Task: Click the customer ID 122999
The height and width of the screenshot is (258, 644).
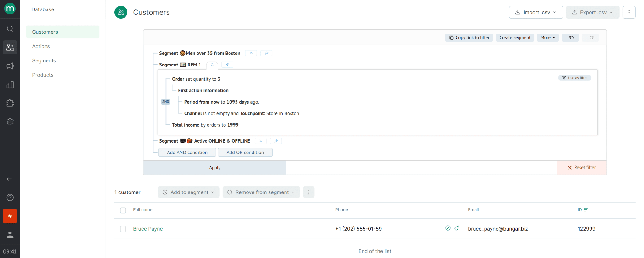Action: point(586,229)
